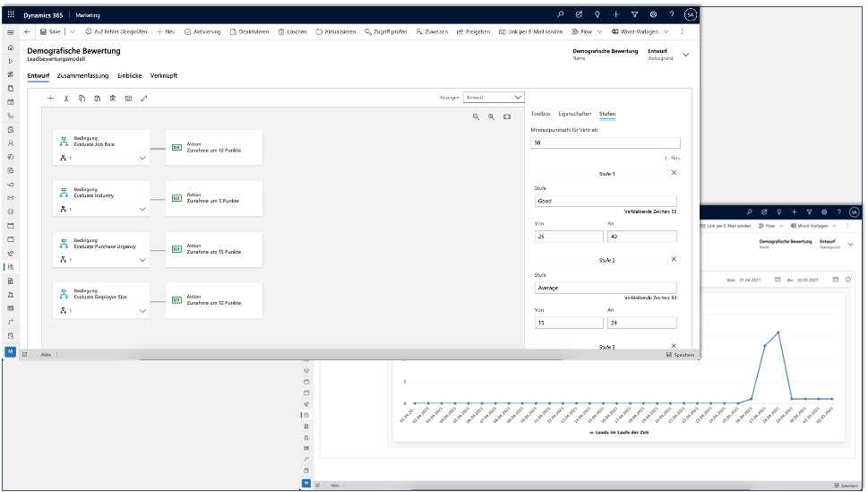Zoom in on the scoring model canvas

coord(492,117)
